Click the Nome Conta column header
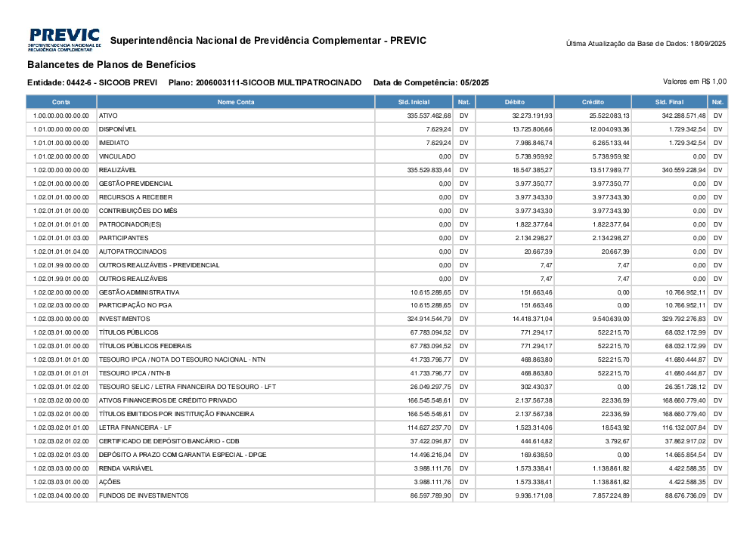Viewport: 756px width, 534px height. pos(236,102)
